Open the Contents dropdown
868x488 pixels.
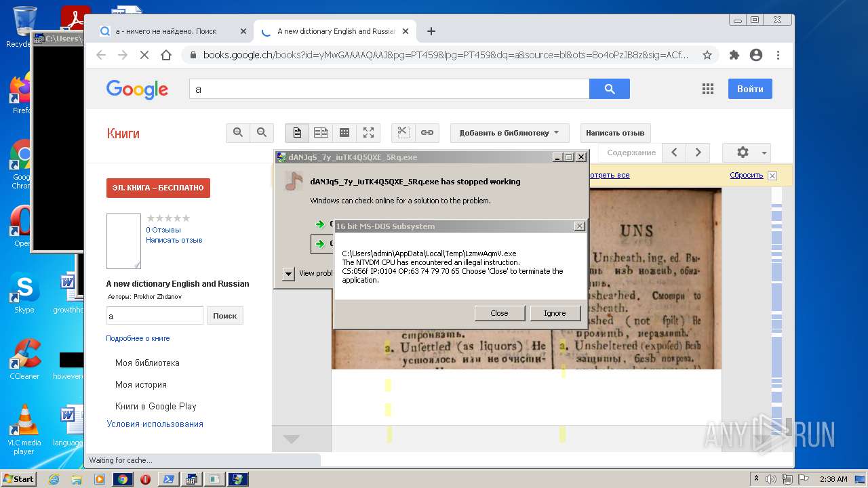click(631, 153)
